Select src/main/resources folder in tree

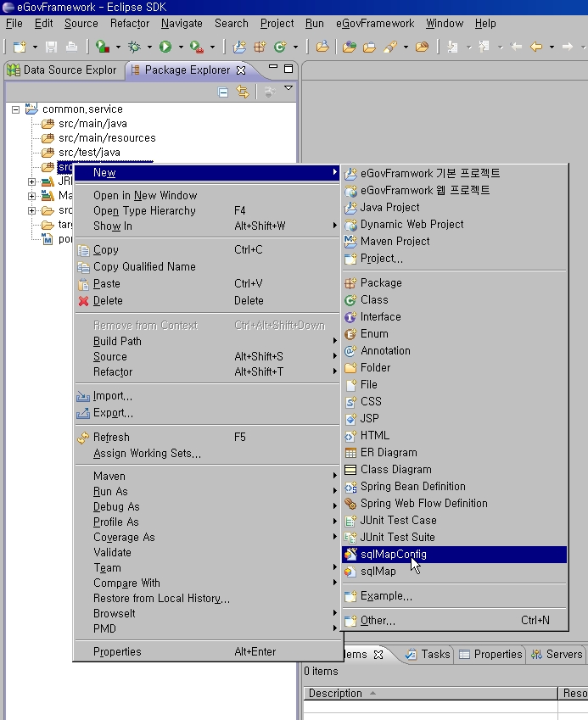point(106,138)
